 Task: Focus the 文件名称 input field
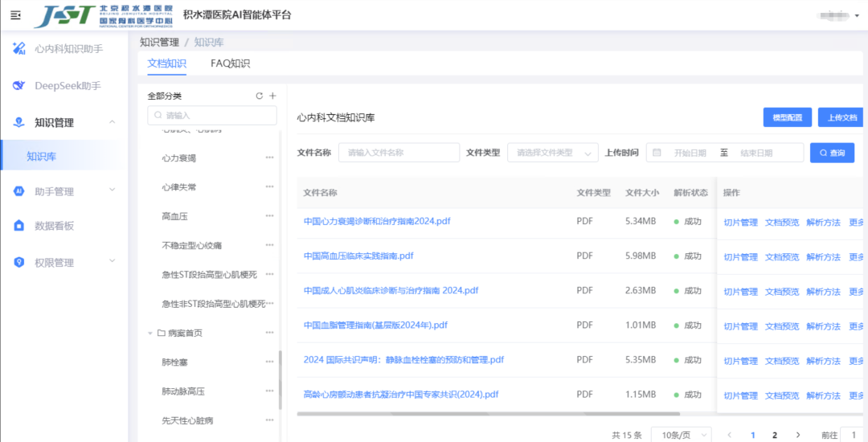[x=399, y=153]
